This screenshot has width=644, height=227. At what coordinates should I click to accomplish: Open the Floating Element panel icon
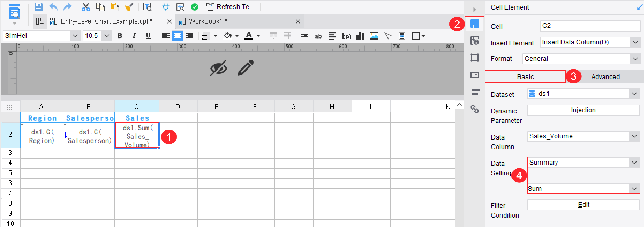coord(474,58)
